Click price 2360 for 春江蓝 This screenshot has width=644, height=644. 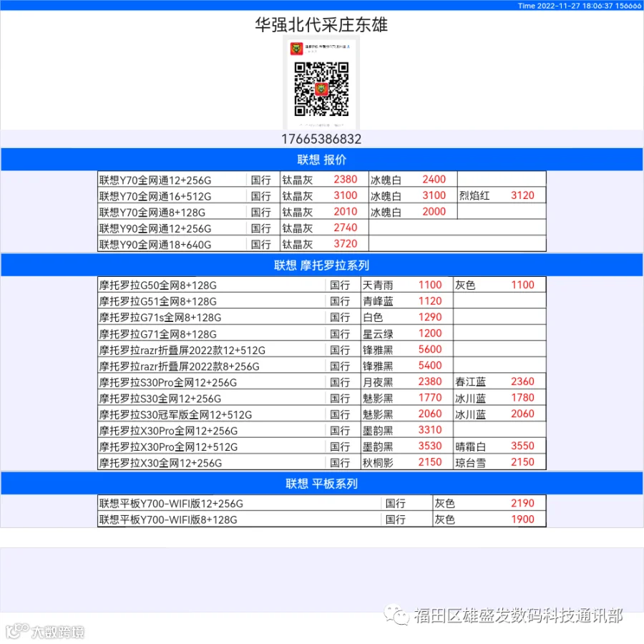coord(522,381)
